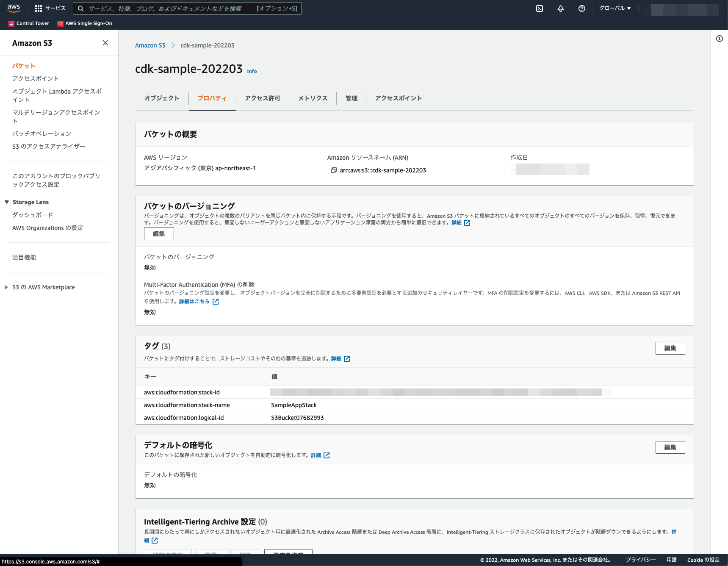Open オブジェクト Lambda アクセスポイント sidebar item
The width and height of the screenshot is (728, 566).
pyautogui.click(x=57, y=96)
